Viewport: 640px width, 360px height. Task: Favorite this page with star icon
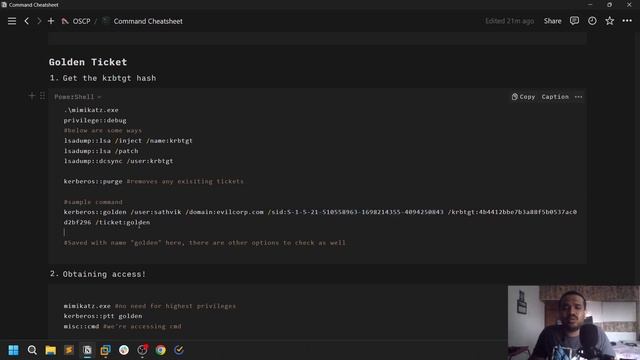pos(609,21)
